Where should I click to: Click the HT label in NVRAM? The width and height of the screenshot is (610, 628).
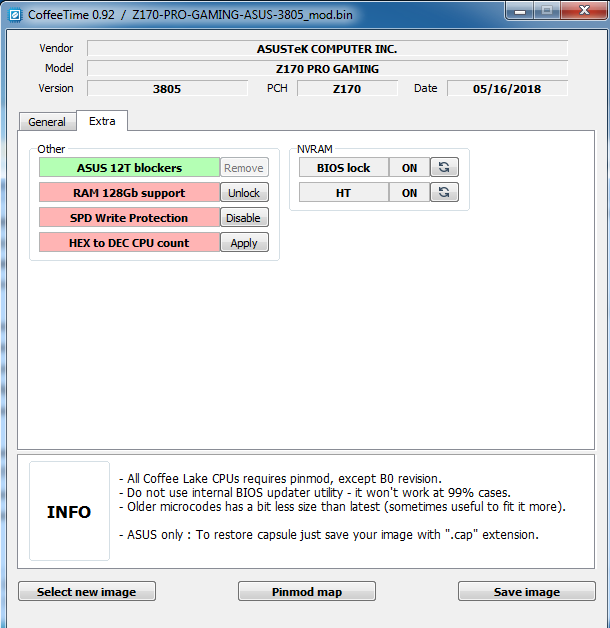coord(344,193)
